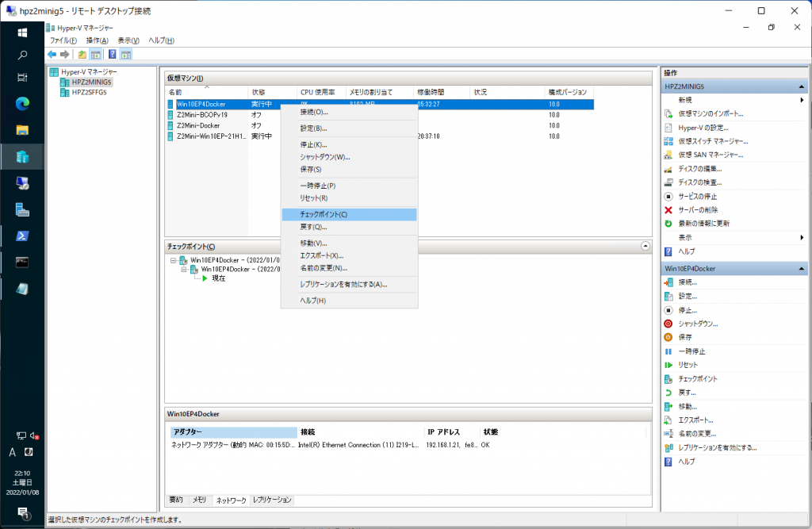812x529 pixels.
Task: Click the 仮想マシンのインポート icon in Actions
Action: tap(668, 113)
